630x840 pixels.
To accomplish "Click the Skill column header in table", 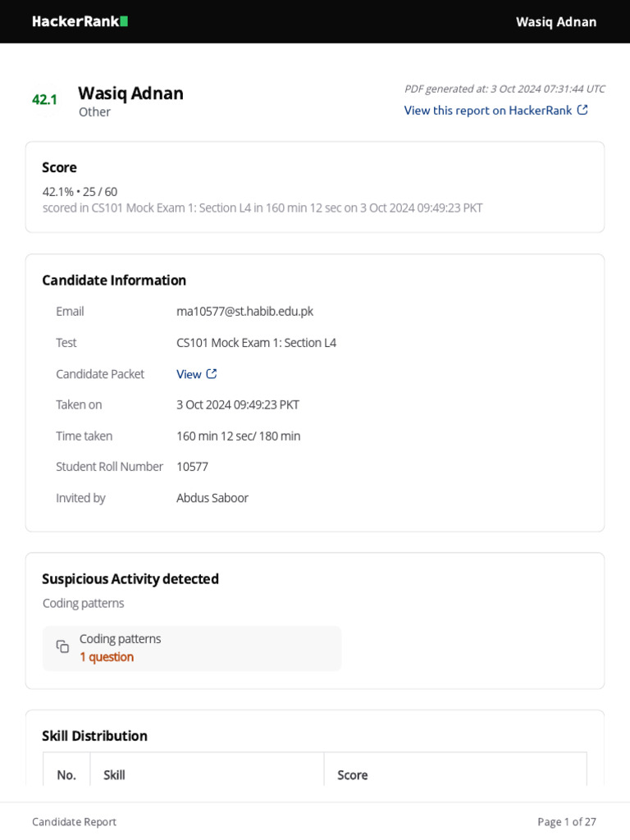I will point(114,775).
